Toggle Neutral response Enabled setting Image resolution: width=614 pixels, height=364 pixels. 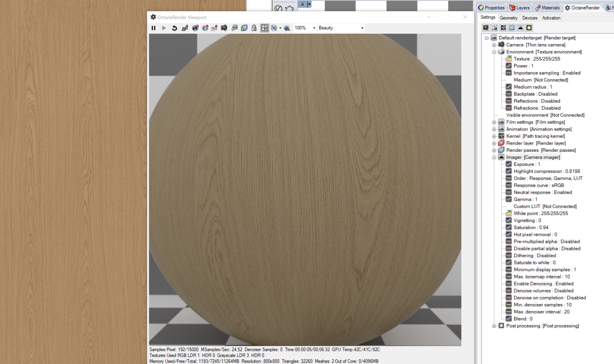542,192
